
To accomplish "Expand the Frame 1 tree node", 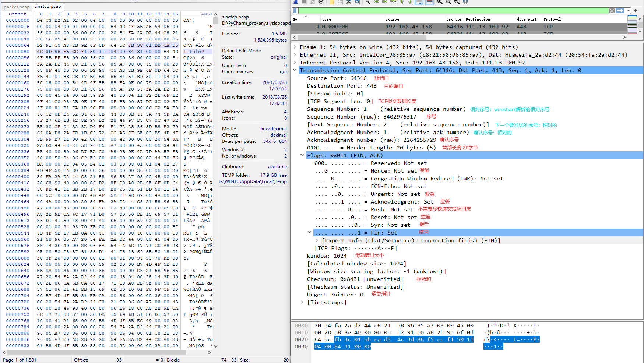I will click(x=295, y=47).
